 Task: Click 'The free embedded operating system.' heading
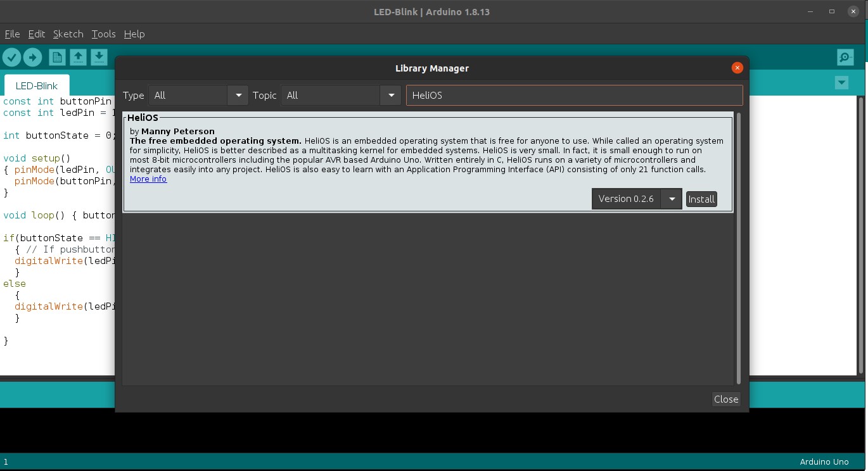click(215, 141)
